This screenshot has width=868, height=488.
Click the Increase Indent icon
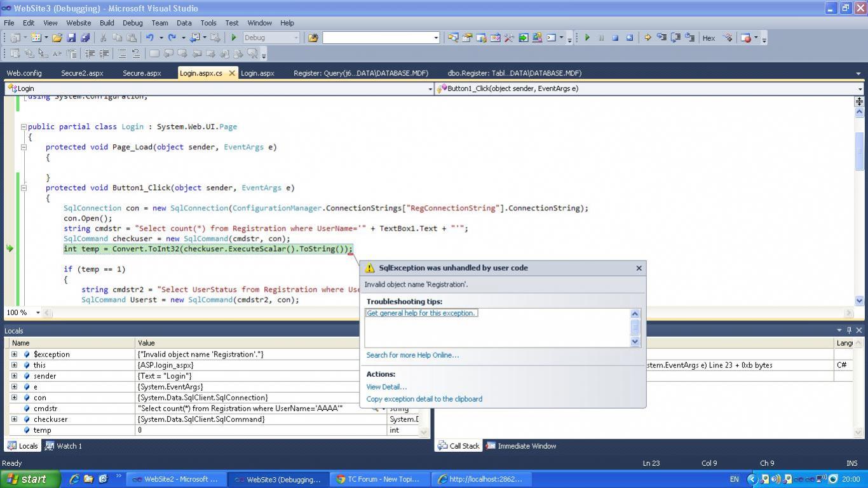tap(104, 53)
